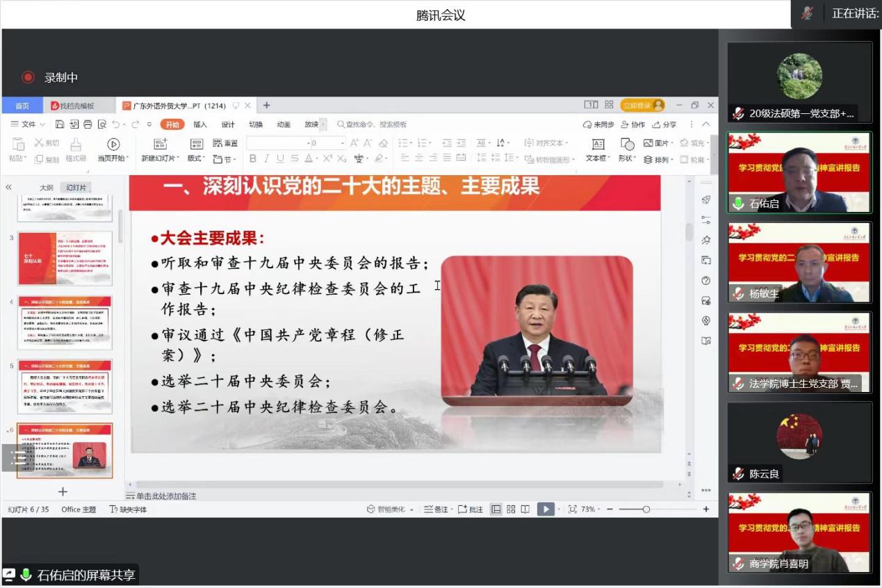Toggle bold formatting B button

pyautogui.click(x=253, y=158)
